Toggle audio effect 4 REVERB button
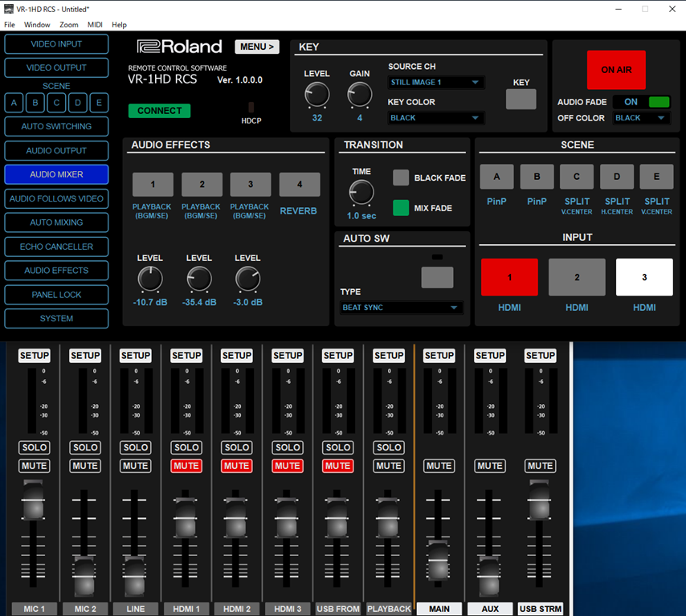This screenshot has width=686, height=616. tap(300, 184)
